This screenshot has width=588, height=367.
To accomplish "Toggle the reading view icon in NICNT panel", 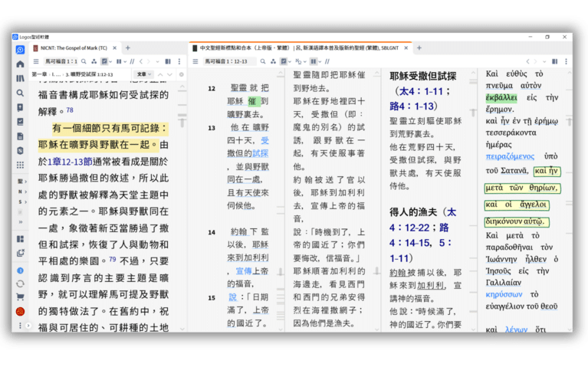I will pos(168,61).
